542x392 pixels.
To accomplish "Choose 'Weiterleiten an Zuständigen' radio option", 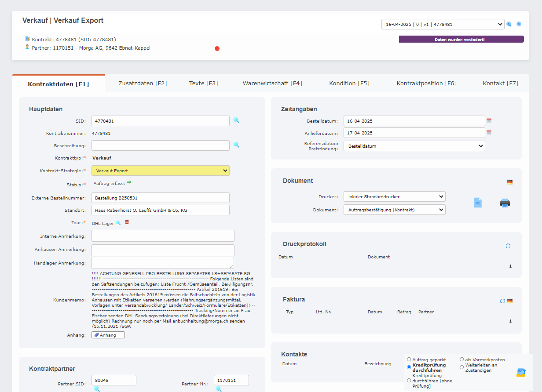I will (462, 367).
